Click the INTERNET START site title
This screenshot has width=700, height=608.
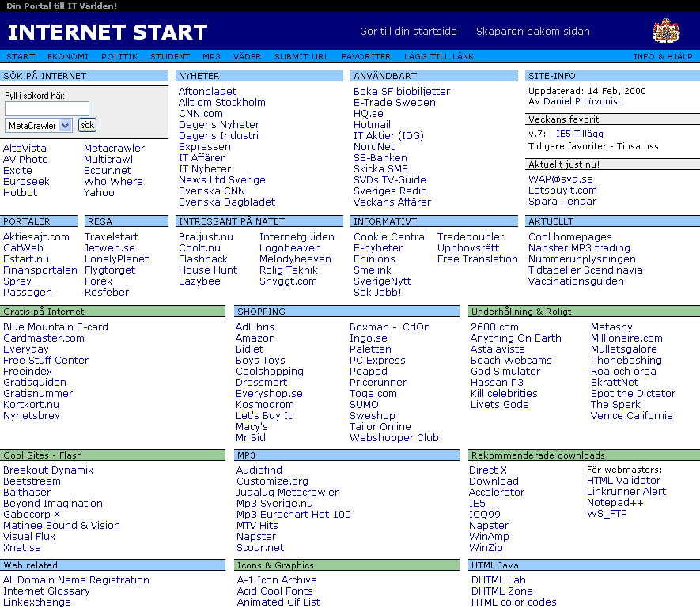(108, 32)
